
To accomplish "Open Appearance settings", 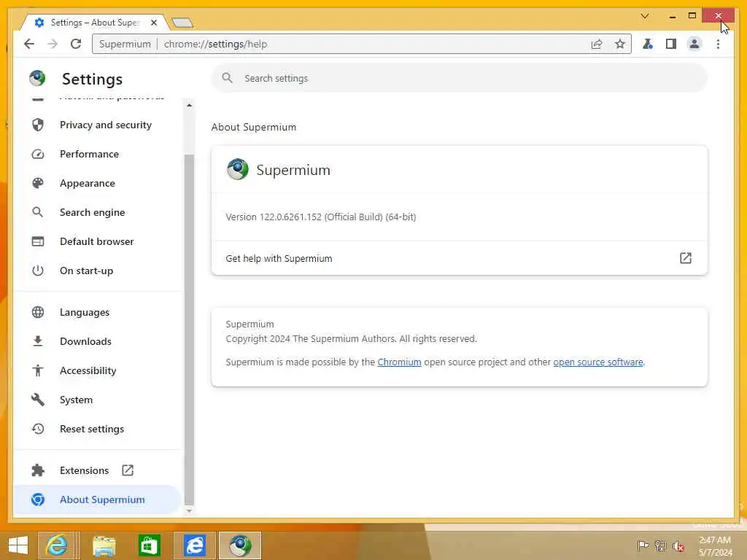I will coord(97,183).
